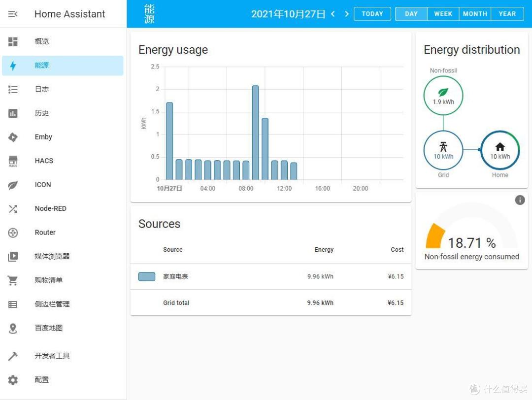Open the Router sidebar icon

click(x=13, y=233)
